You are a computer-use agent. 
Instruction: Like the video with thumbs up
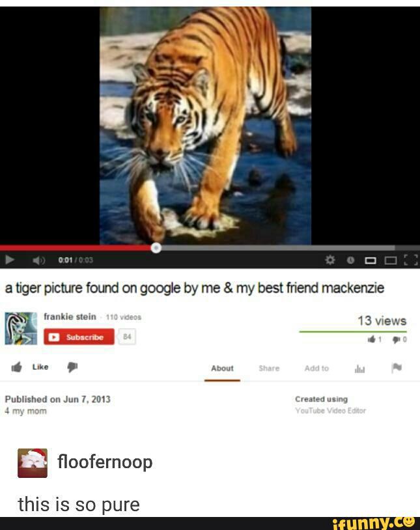pos(30,367)
